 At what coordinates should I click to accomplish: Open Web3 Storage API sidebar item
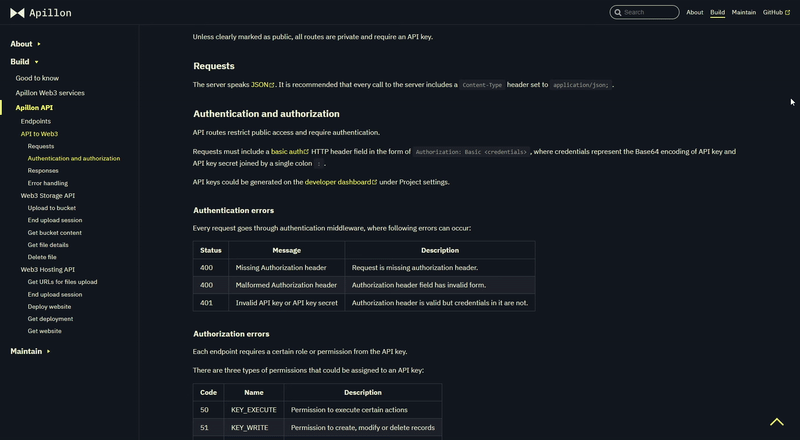pyautogui.click(x=47, y=195)
